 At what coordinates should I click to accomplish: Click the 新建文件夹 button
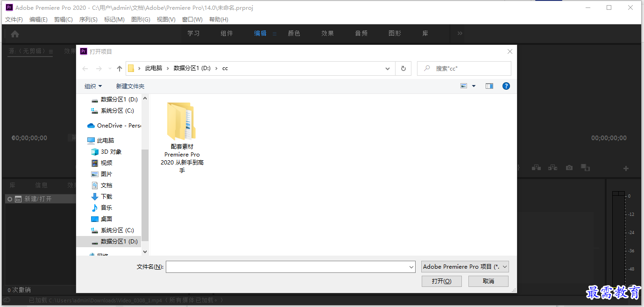[x=130, y=86]
